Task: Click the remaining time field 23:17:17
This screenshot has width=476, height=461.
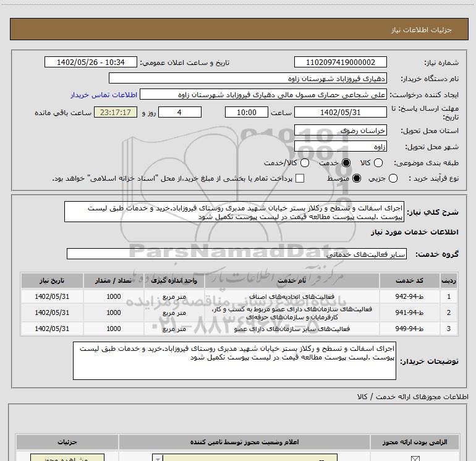Action: 116,112
